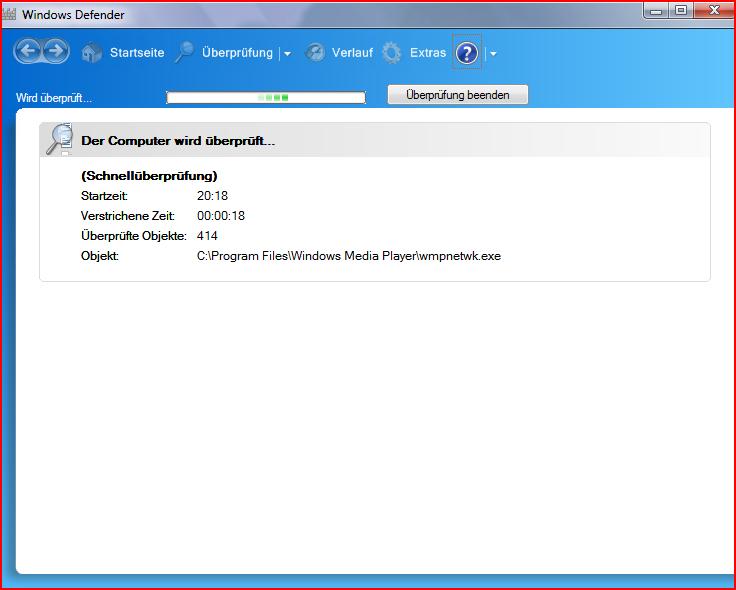Screen dimensions: 736x590
Task: Select the Schnellüberprüfung heading text
Action: (x=149, y=176)
